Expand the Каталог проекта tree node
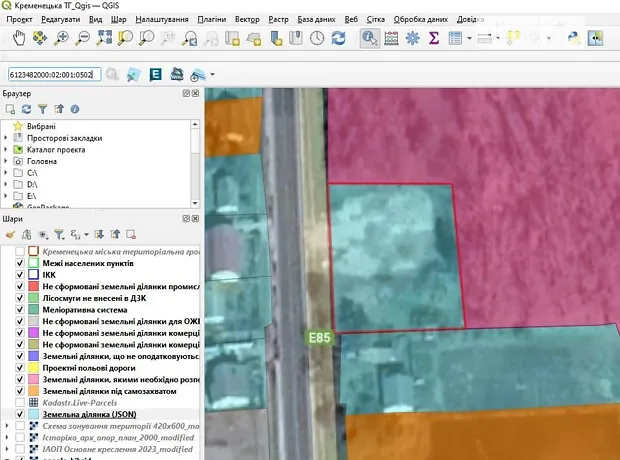620x460 pixels. [x=6, y=149]
